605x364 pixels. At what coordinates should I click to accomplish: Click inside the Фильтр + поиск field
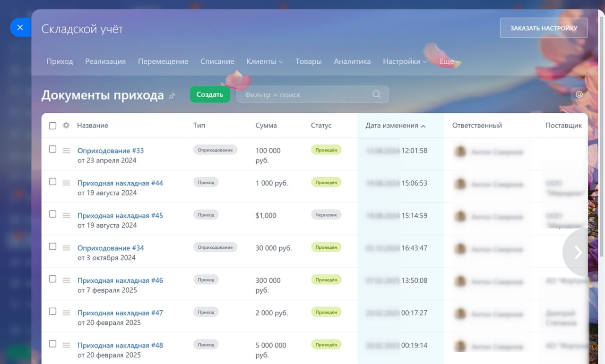[293, 94]
